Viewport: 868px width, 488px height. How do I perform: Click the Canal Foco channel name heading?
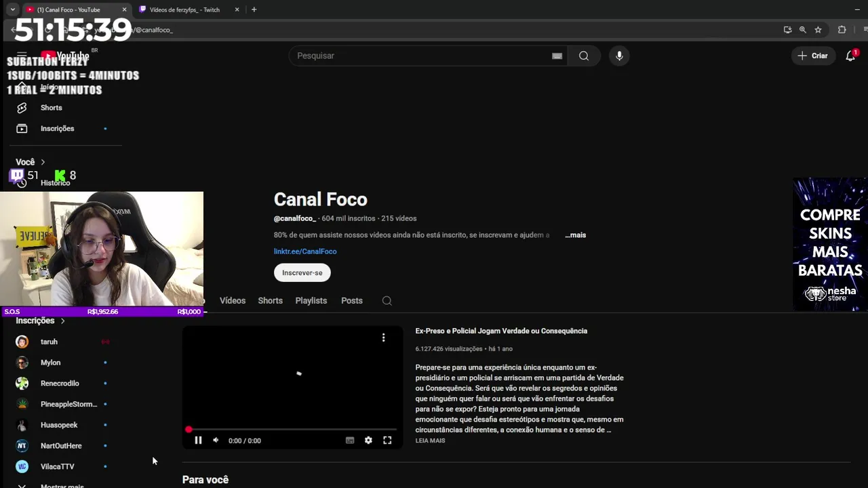pyautogui.click(x=321, y=199)
